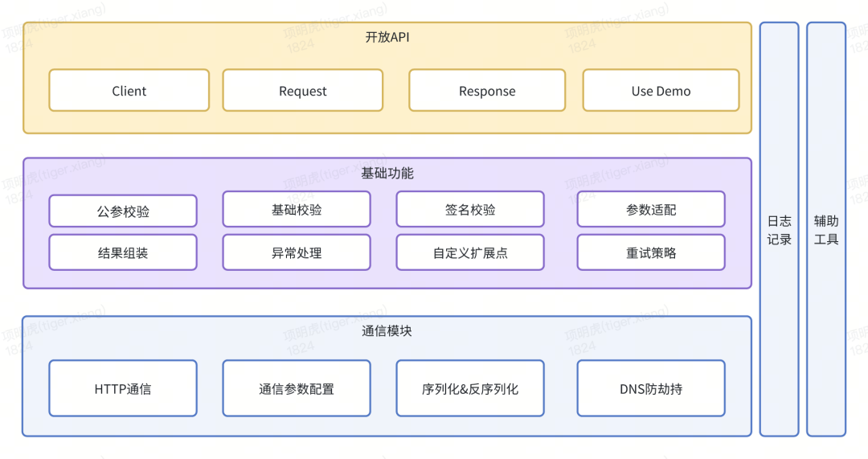The width and height of the screenshot is (868, 459).
Task: Select the HTTP通信 box
Action: (123, 388)
